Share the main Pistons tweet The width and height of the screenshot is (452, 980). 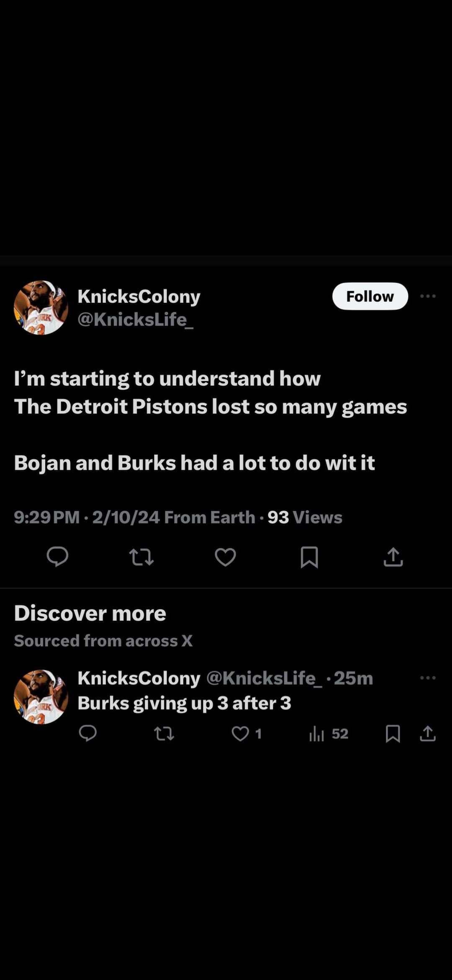tap(393, 557)
